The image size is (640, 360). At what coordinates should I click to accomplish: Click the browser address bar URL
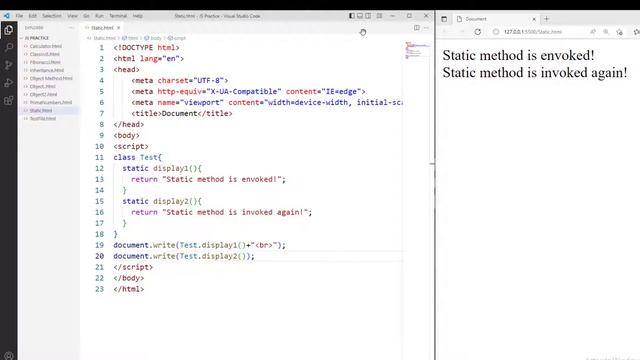[x=533, y=32]
